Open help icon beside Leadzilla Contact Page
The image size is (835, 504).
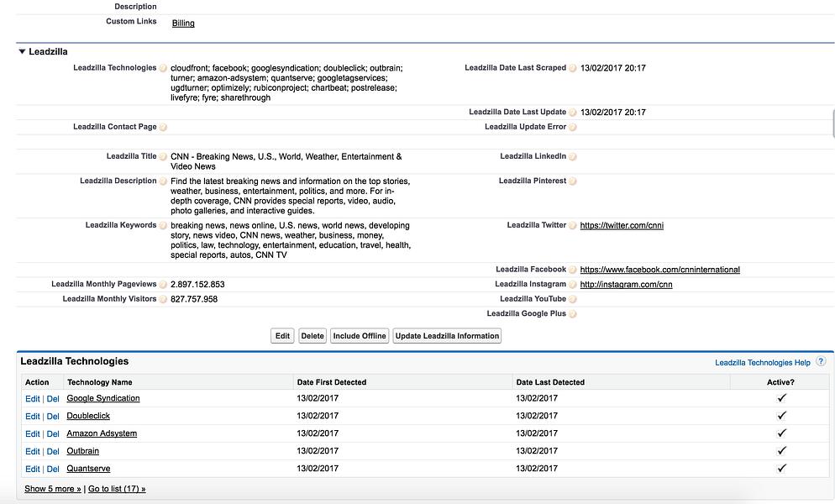(163, 127)
